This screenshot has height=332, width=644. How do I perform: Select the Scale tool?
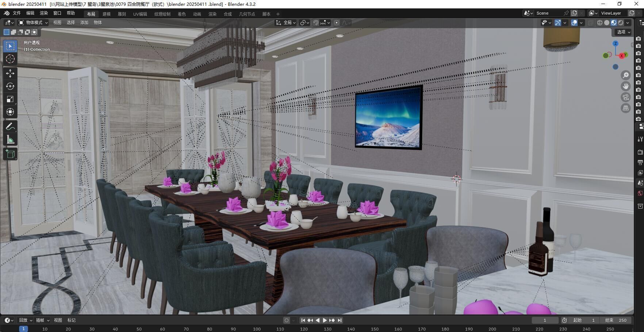10,99
